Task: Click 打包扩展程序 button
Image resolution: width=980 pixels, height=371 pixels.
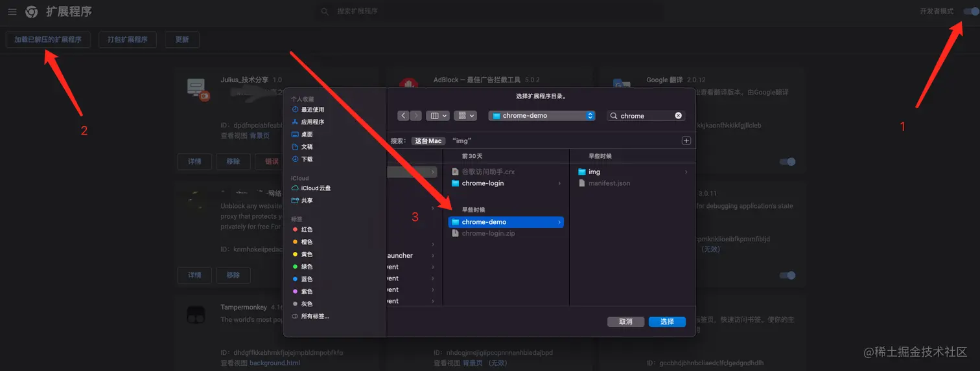Action: point(128,39)
